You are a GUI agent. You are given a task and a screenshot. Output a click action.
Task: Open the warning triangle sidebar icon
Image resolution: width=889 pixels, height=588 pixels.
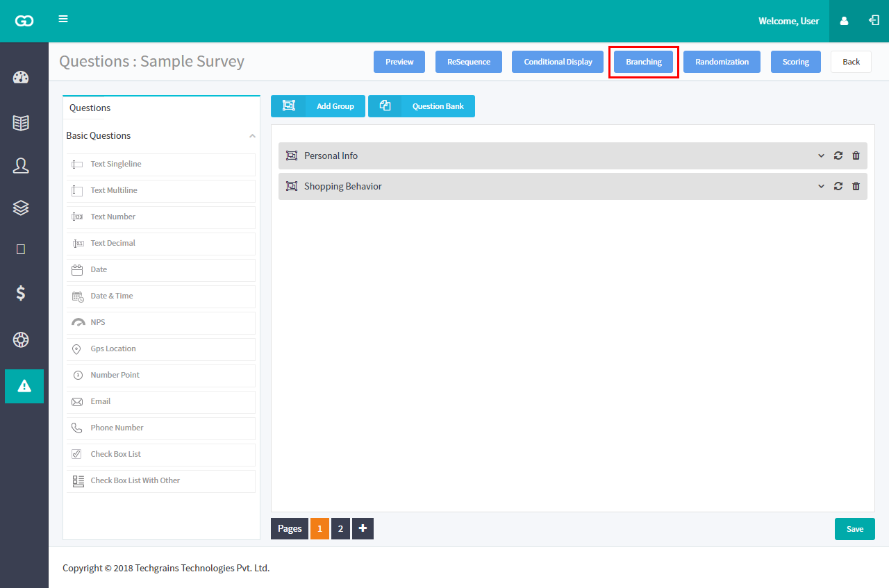click(x=24, y=386)
